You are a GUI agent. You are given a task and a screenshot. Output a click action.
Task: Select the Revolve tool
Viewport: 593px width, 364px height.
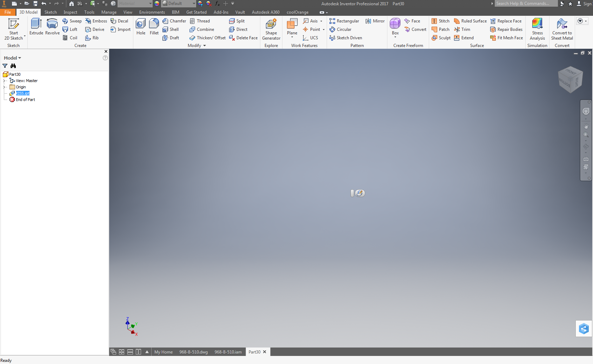[x=52, y=27]
